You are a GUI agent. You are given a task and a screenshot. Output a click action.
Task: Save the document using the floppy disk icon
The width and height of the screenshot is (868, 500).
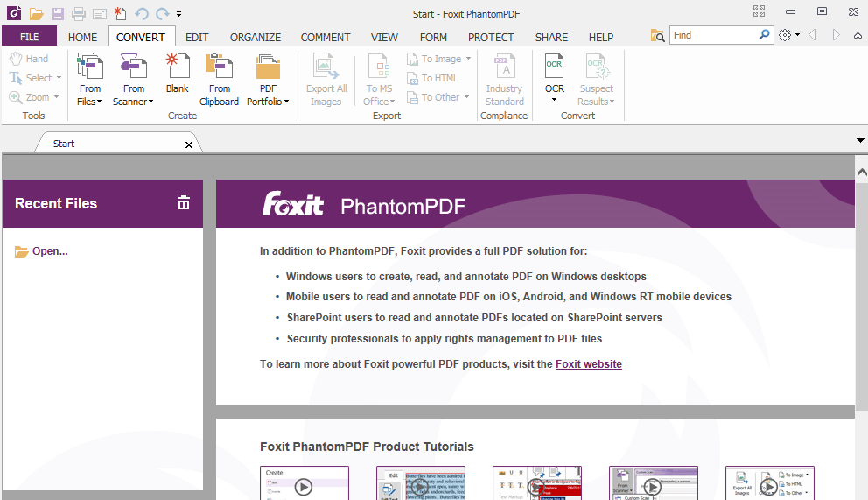pyautogui.click(x=58, y=14)
